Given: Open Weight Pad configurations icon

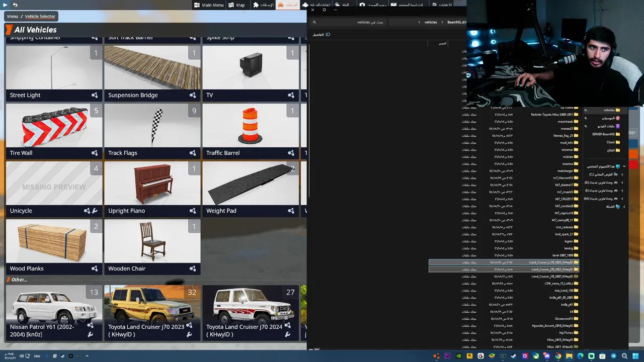Looking at the screenshot, I should [291, 211].
